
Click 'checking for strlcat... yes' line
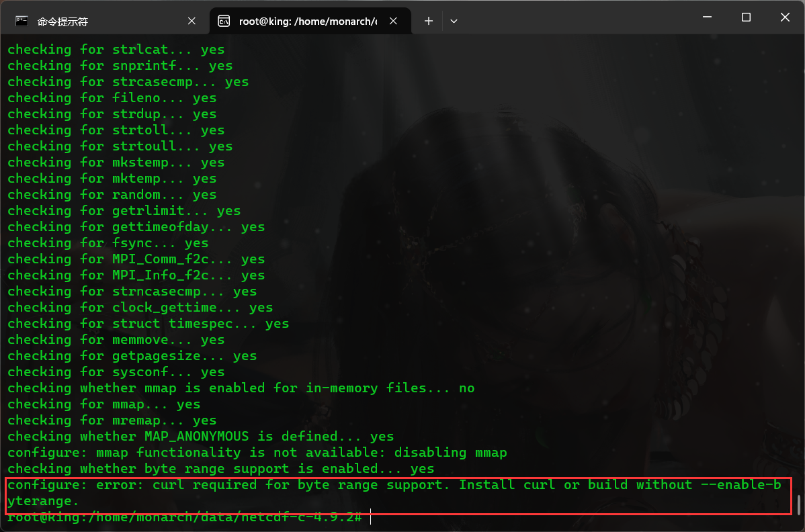click(116, 50)
